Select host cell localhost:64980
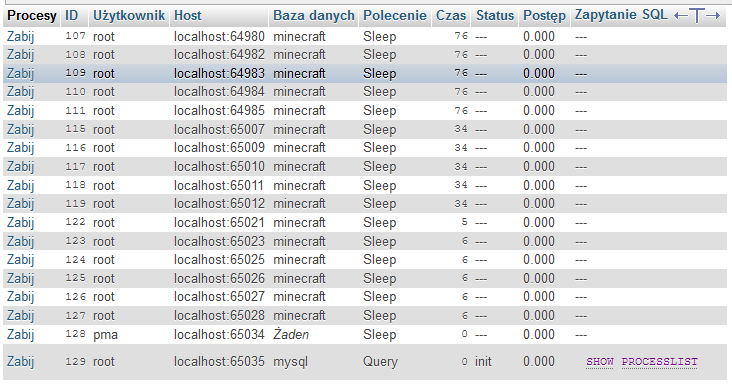The height and width of the screenshot is (390, 732). click(x=219, y=36)
